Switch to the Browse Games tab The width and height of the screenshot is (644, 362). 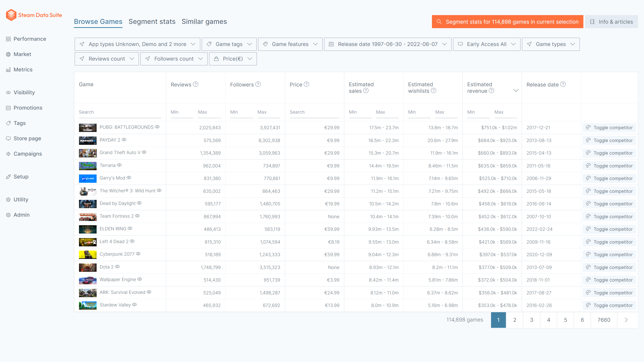pos(98,22)
